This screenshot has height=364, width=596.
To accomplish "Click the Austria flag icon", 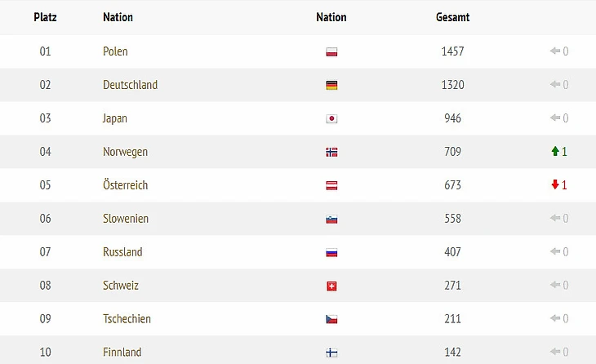I will (331, 186).
